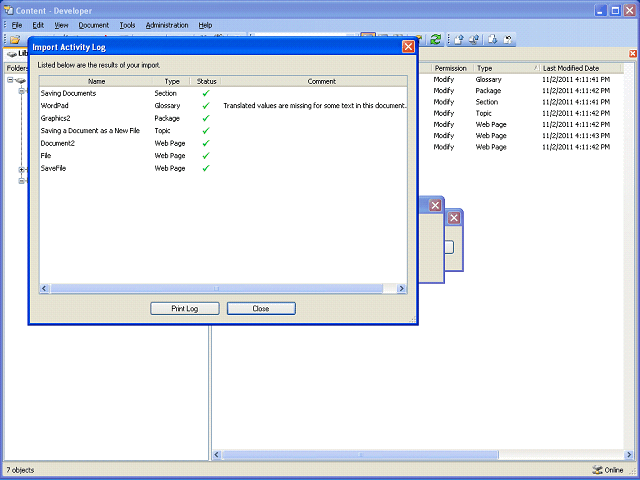Click the Type column header in the main list
640x480 pixels.
point(506,68)
